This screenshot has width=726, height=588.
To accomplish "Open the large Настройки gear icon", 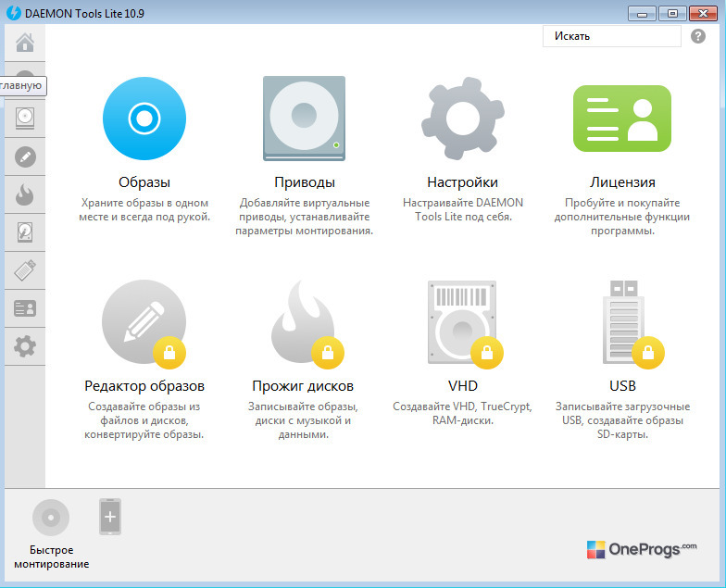I will coord(463,119).
